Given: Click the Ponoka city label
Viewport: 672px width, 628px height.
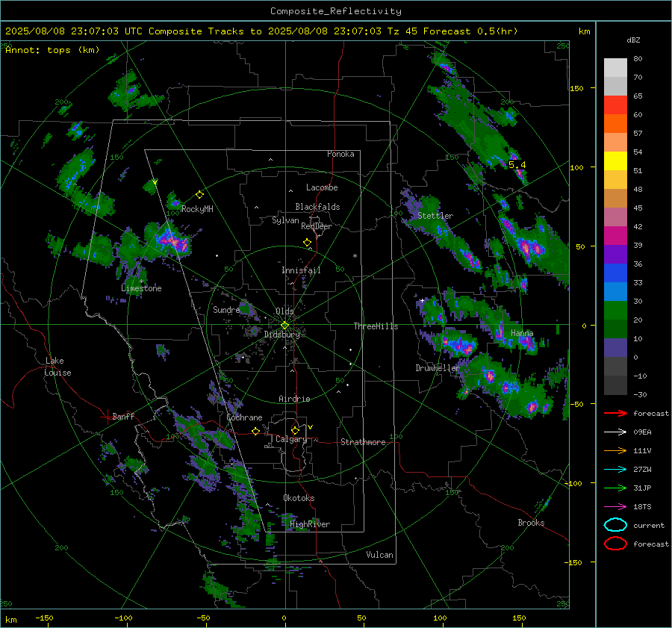Looking at the screenshot, I should click(340, 154).
